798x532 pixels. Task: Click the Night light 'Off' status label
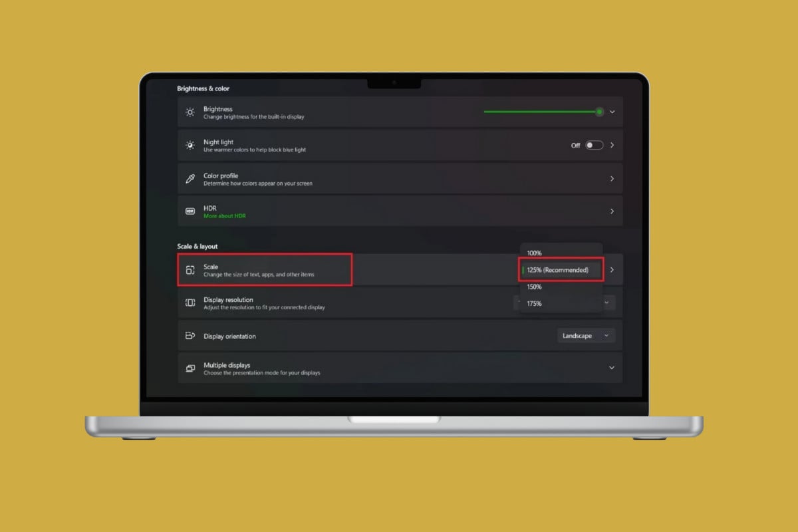click(x=576, y=146)
